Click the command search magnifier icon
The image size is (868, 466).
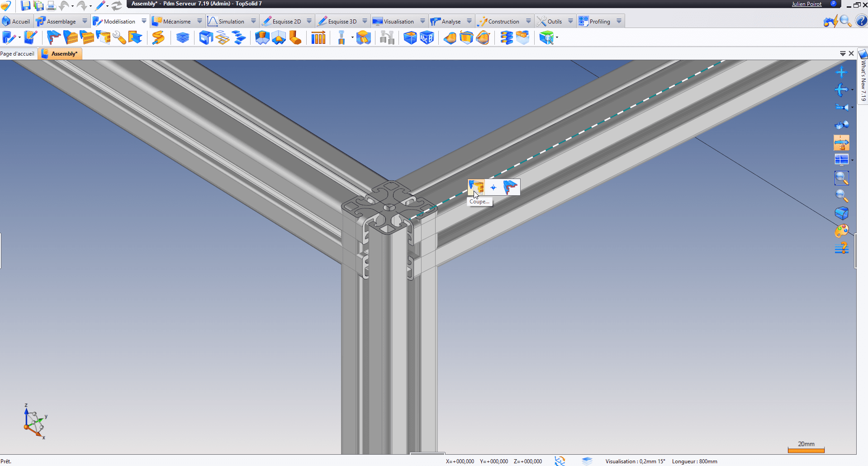pyautogui.click(x=845, y=21)
